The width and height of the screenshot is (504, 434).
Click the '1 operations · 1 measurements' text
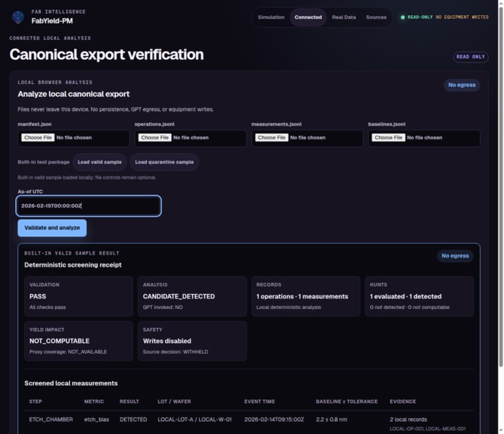click(302, 296)
